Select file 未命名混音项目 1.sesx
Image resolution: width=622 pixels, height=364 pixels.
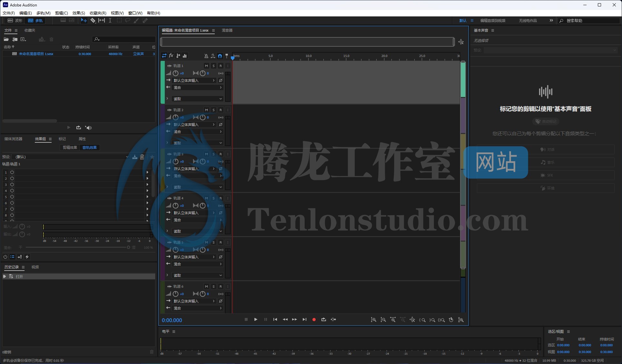coord(36,54)
